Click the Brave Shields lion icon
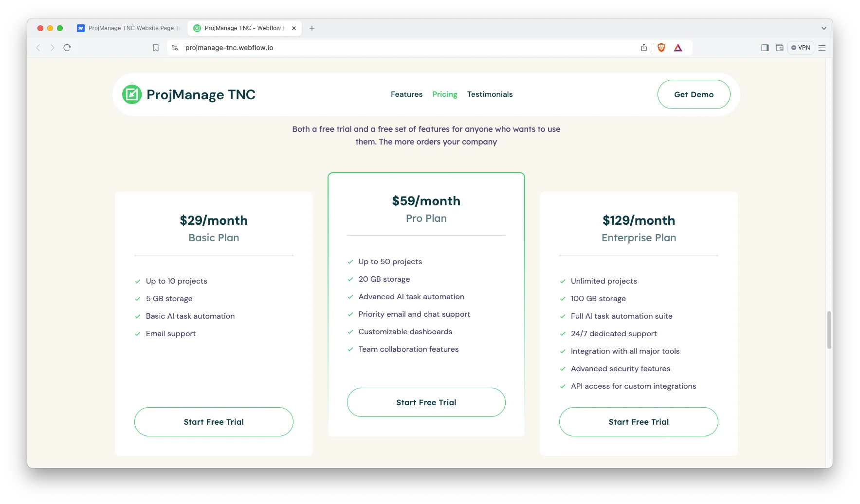The height and width of the screenshot is (504, 860). [661, 48]
